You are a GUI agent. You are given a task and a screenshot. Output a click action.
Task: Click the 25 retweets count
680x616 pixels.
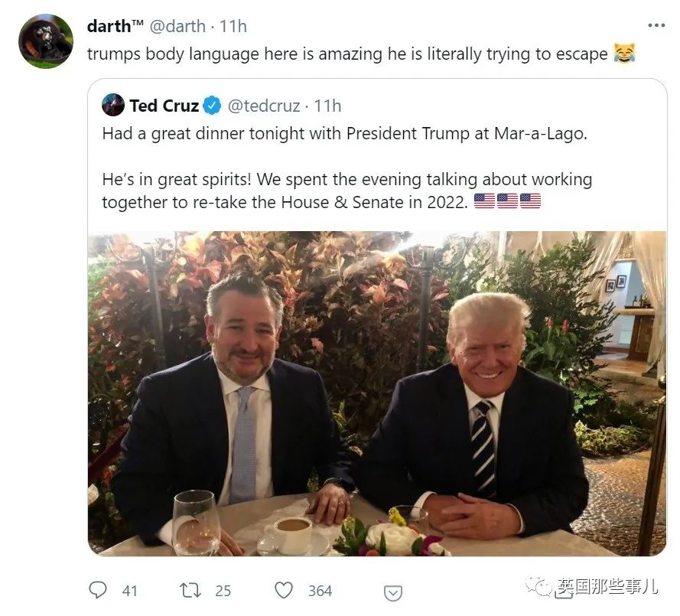(x=223, y=591)
